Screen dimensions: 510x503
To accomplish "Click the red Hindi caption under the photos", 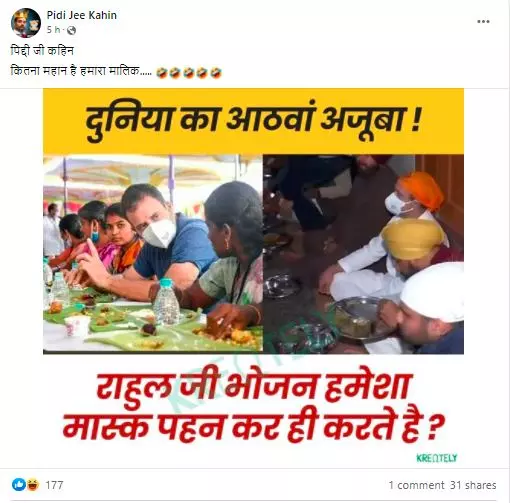I will 253,408.
